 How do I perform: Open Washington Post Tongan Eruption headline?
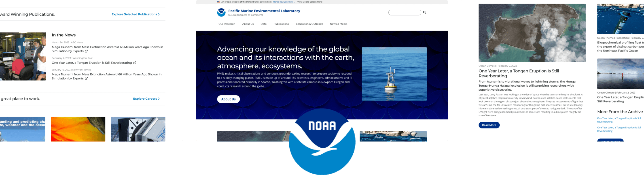pyautogui.click(x=92, y=63)
